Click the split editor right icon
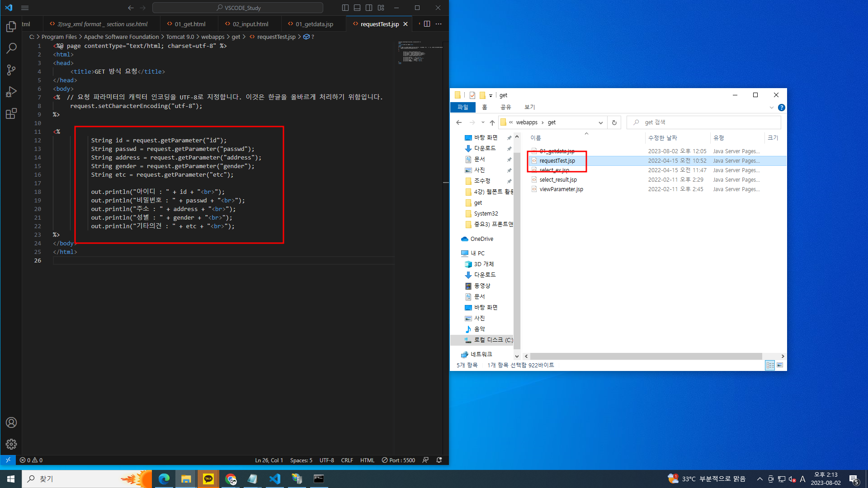The image size is (868, 488). pos(427,24)
